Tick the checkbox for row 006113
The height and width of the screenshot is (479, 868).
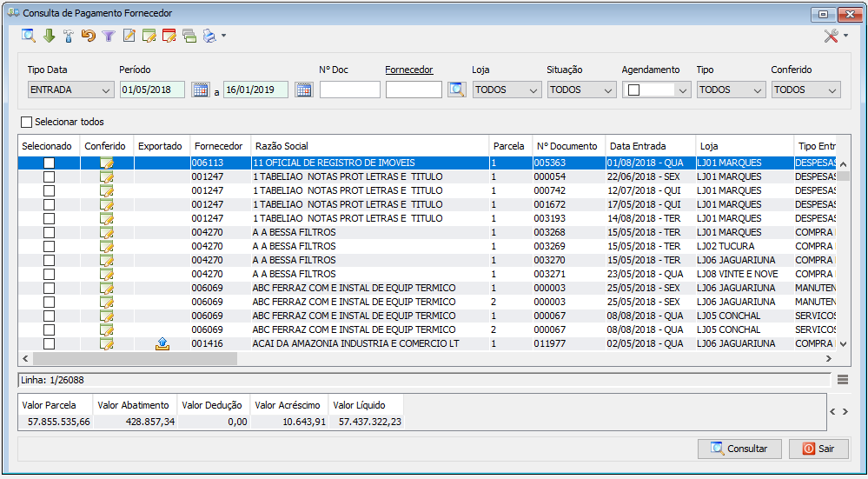(x=50, y=163)
